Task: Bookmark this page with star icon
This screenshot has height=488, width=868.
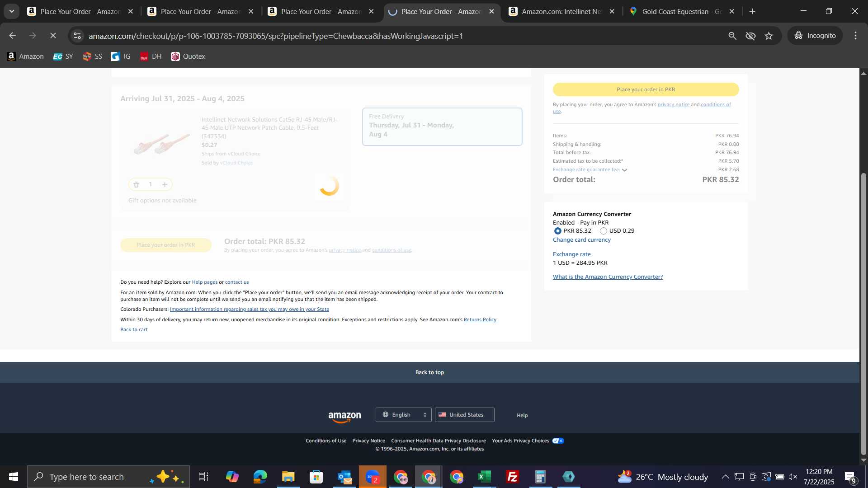Action: click(769, 36)
